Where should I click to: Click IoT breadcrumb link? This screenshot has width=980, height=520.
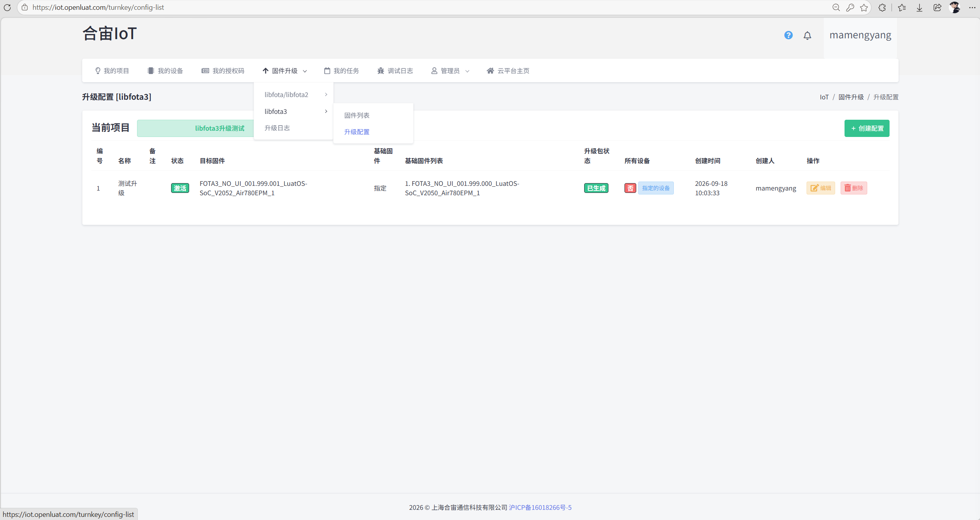(824, 97)
